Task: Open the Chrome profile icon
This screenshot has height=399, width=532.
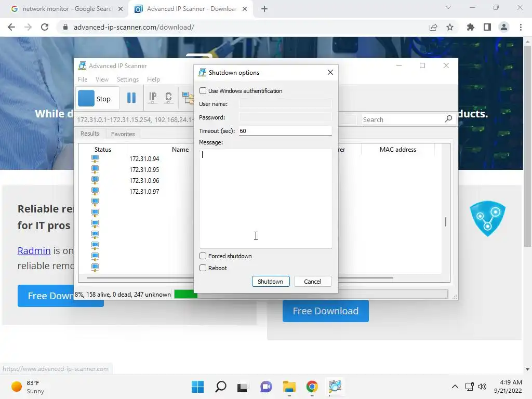Action: [504, 27]
